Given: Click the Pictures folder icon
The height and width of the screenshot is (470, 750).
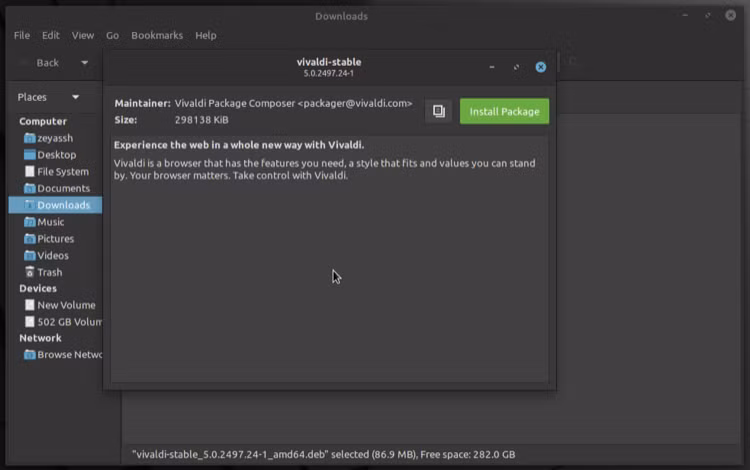Looking at the screenshot, I should pos(30,239).
